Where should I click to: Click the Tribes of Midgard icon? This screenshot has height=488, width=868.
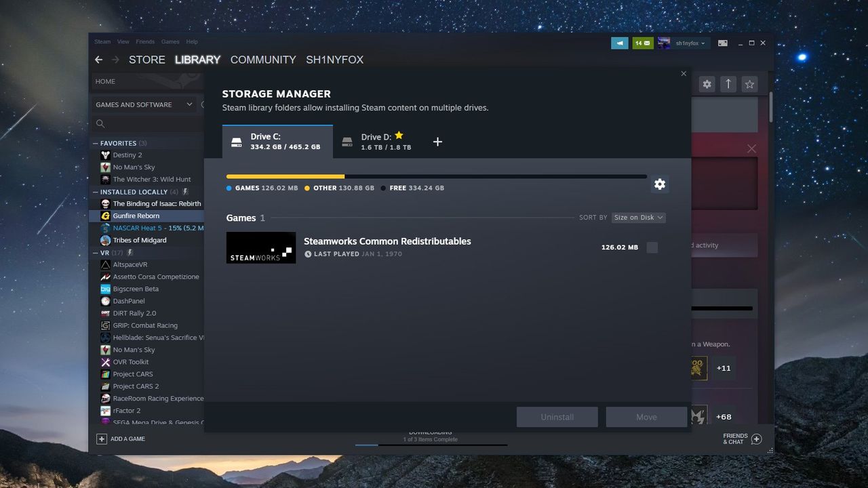click(105, 240)
